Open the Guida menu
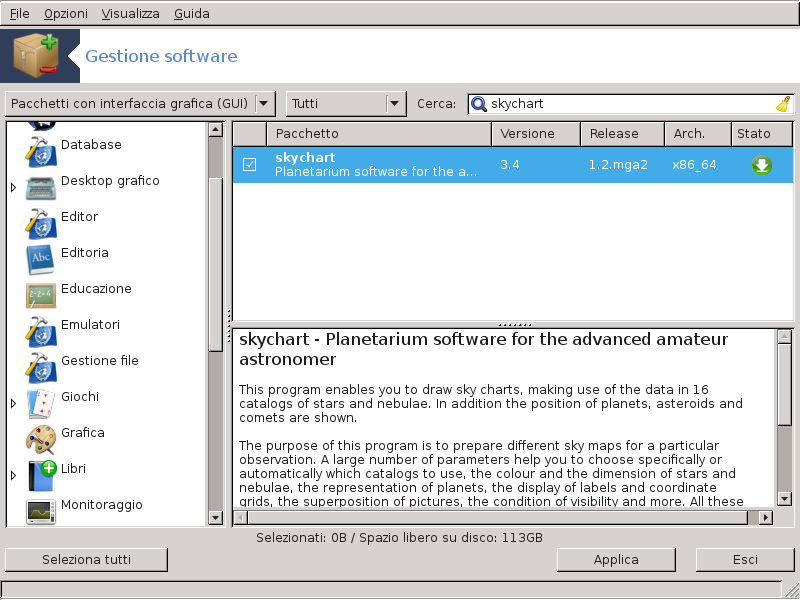The image size is (800, 600). [191, 14]
